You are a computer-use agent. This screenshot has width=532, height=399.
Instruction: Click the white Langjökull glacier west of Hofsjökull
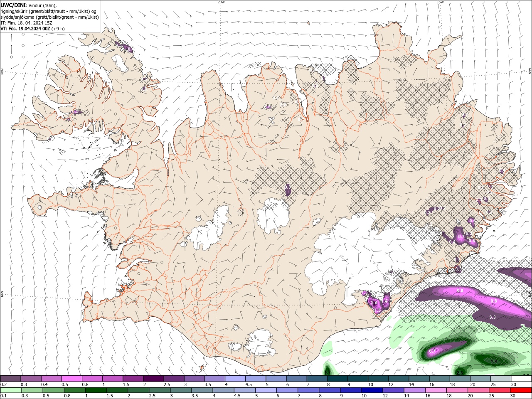(x=209, y=229)
